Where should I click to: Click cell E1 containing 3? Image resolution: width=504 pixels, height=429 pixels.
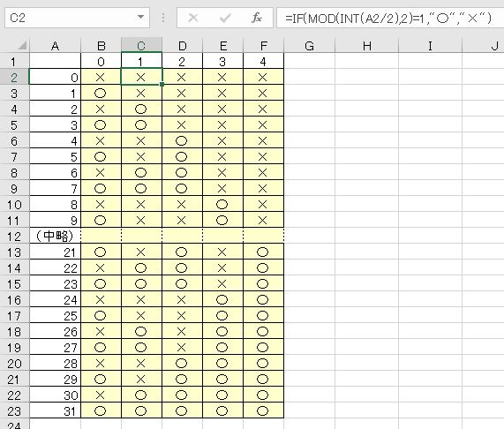(222, 61)
